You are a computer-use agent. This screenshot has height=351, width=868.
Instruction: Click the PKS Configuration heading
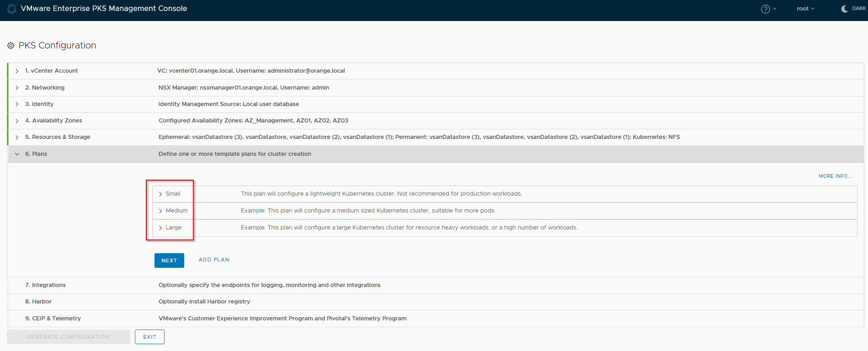point(57,46)
